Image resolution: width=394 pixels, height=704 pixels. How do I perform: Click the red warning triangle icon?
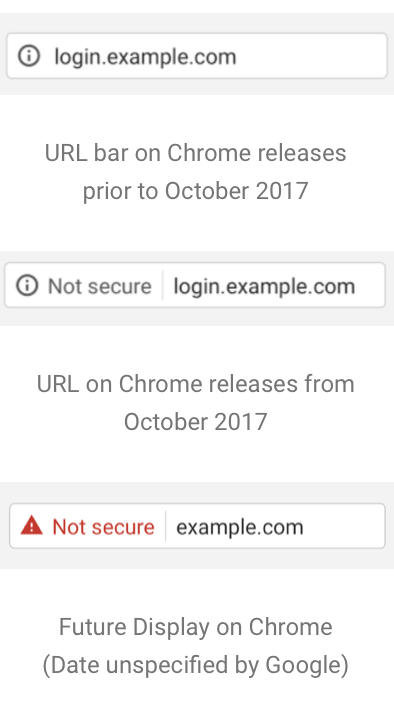[x=31, y=526]
